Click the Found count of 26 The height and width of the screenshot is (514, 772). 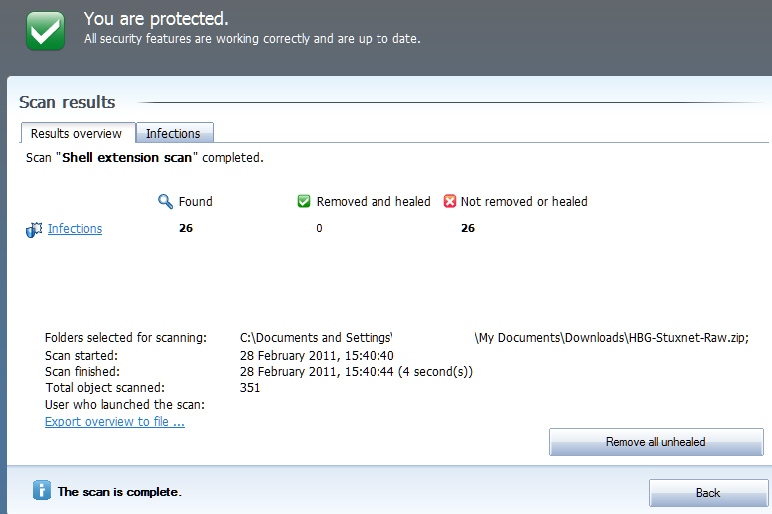coord(185,229)
